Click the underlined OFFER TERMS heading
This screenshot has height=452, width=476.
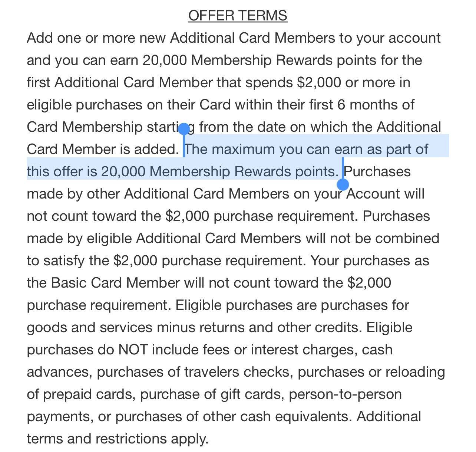pyautogui.click(x=238, y=16)
